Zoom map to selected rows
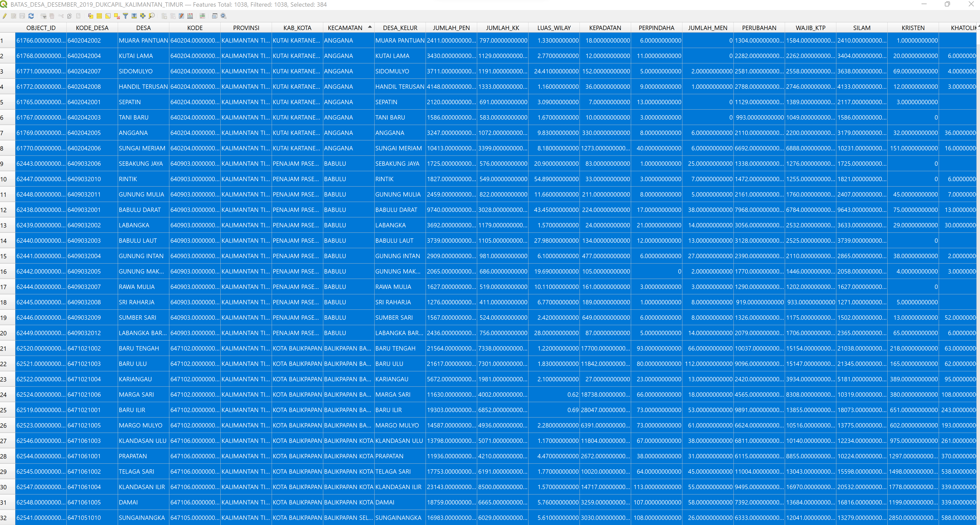 [152, 16]
